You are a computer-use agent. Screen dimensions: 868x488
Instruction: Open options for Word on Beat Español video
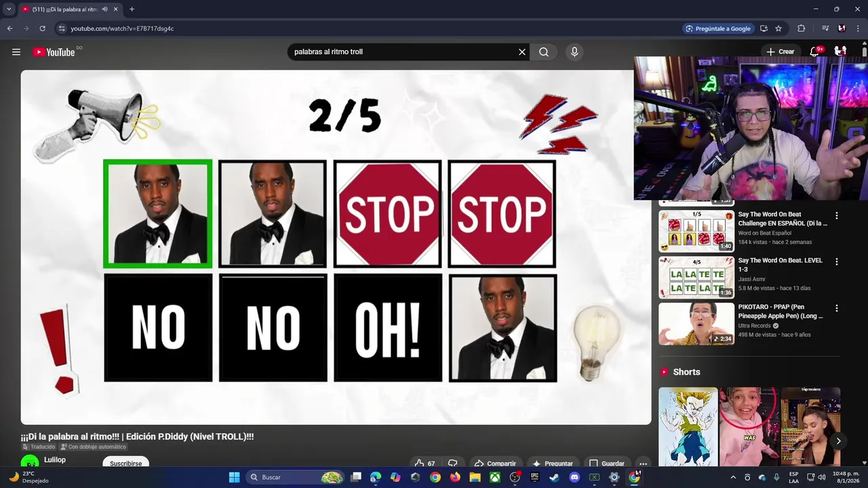pyautogui.click(x=836, y=216)
